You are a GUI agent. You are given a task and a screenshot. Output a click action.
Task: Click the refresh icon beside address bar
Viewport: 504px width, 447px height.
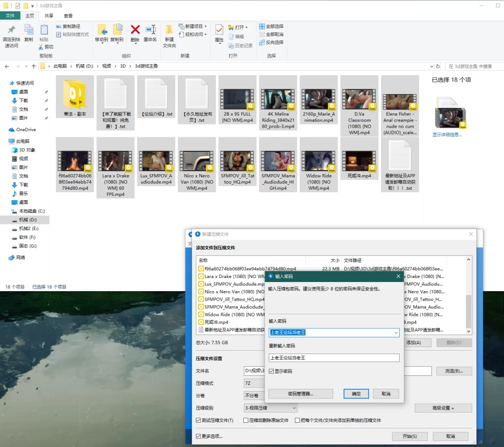[x=438, y=66]
